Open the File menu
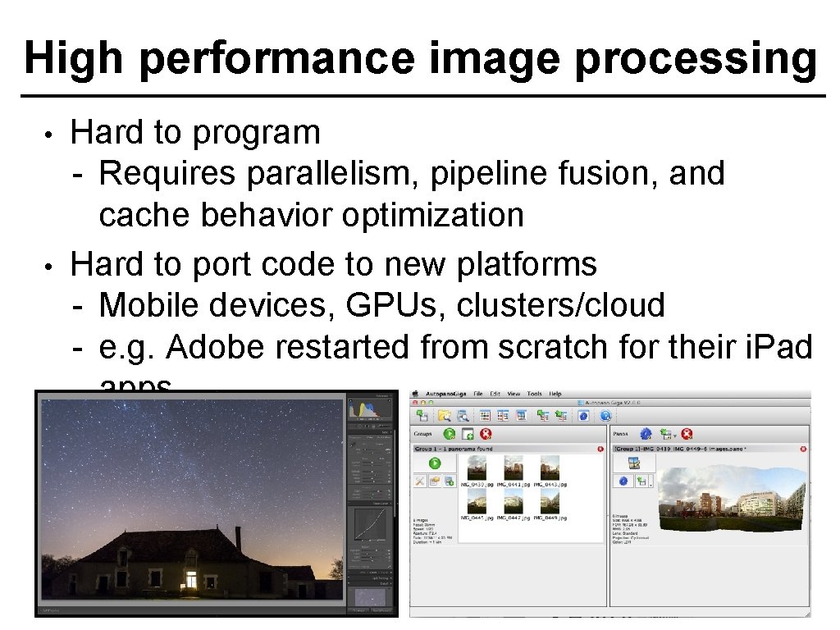840x630 pixels. (x=478, y=394)
